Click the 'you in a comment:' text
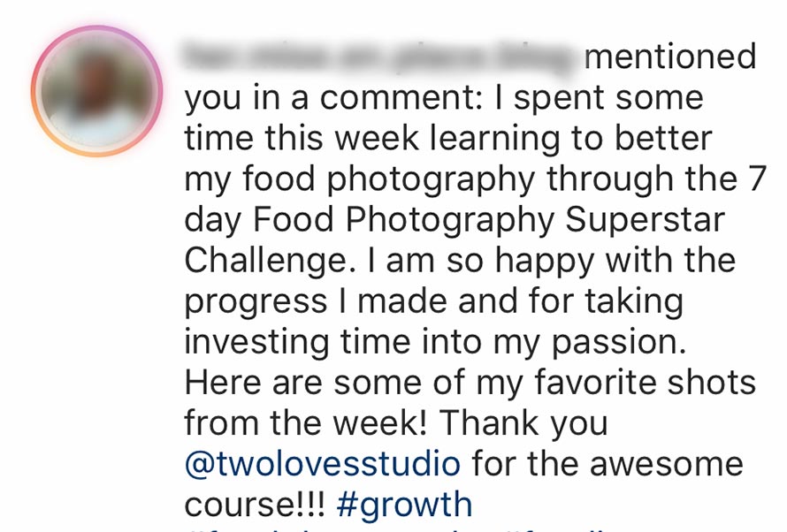This screenshot has height=532, width=787. pos(332,98)
